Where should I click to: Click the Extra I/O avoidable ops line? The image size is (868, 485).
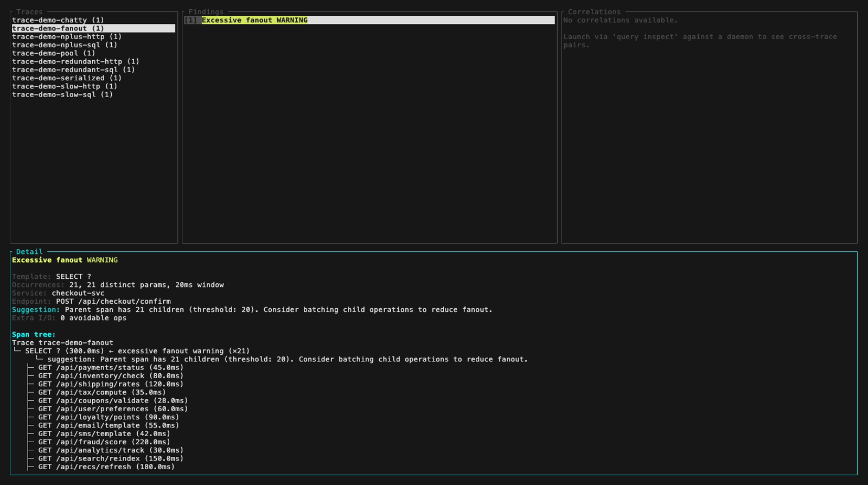[69, 318]
